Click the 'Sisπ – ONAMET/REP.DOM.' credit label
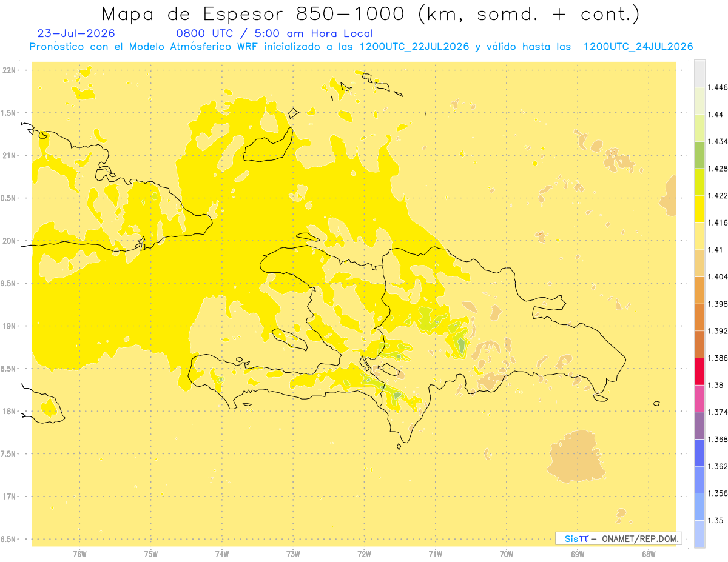The image size is (728, 562). tap(619, 538)
